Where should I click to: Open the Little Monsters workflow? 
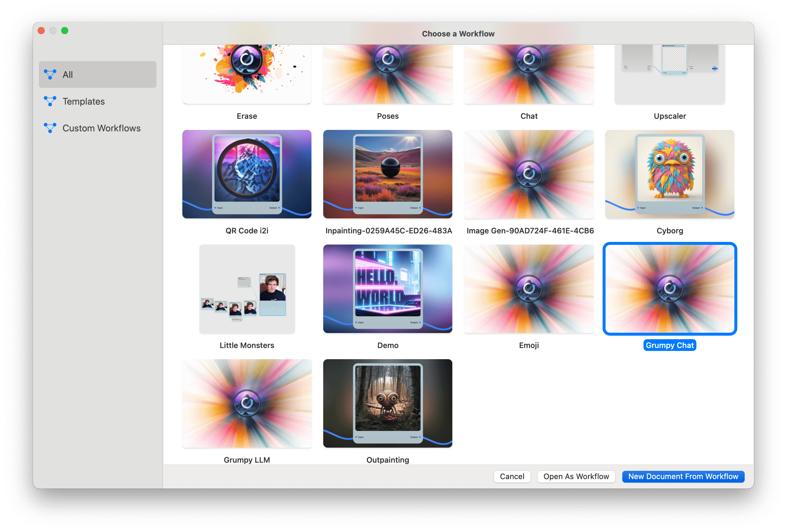246,289
